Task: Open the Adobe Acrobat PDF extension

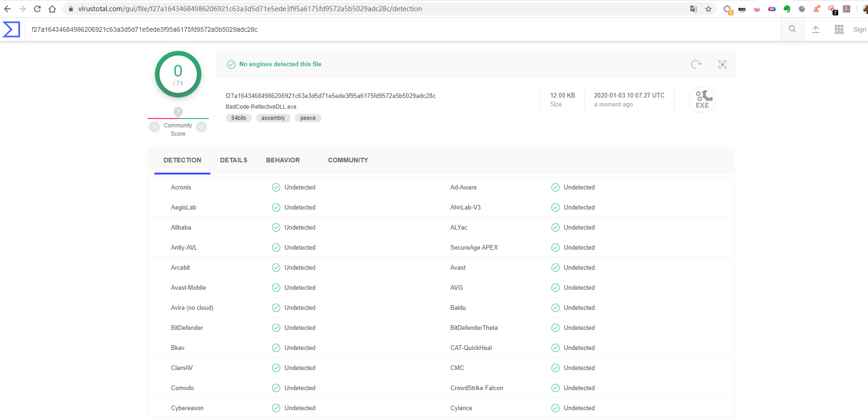Action: (x=847, y=9)
